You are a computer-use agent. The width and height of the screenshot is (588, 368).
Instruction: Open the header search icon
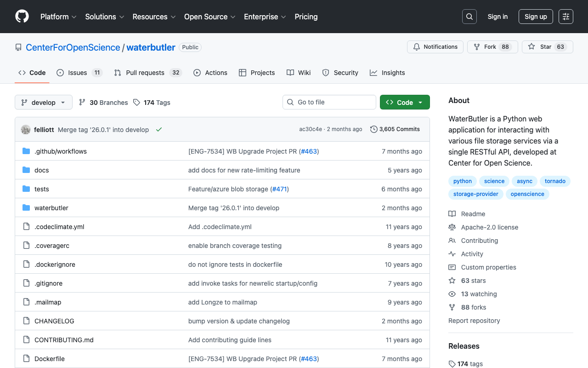point(469,16)
